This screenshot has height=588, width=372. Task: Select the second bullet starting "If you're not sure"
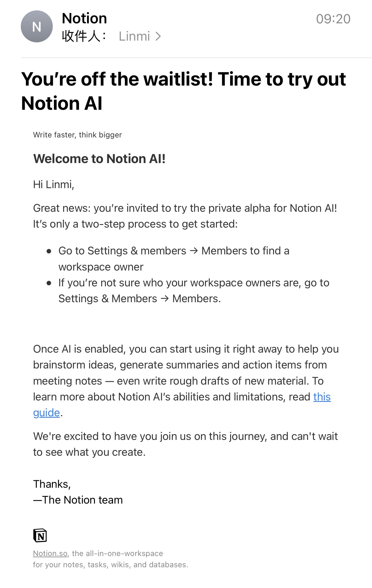click(194, 291)
